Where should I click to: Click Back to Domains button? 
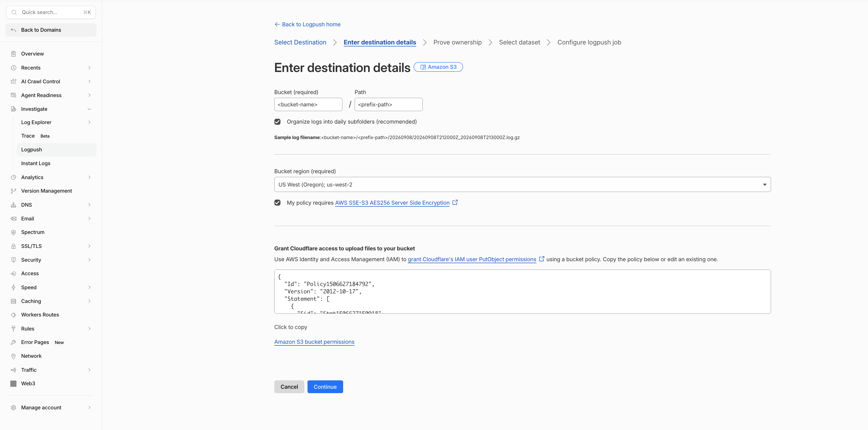(x=51, y=30)
